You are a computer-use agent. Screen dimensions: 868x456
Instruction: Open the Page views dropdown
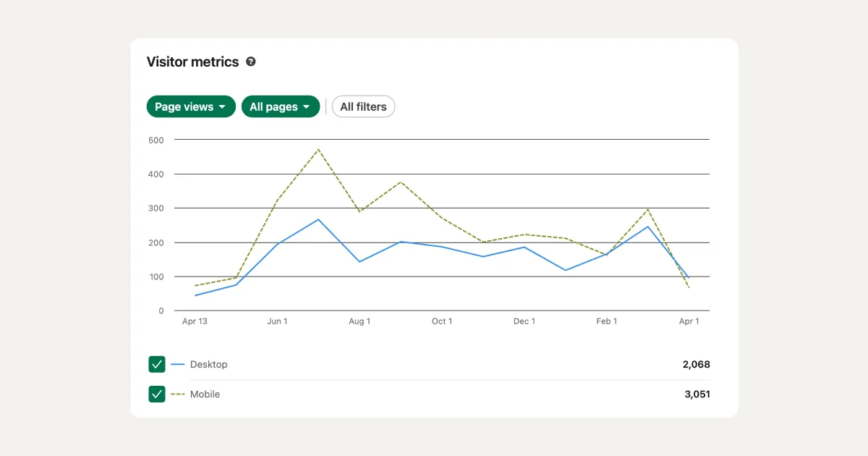pos(191,106)
